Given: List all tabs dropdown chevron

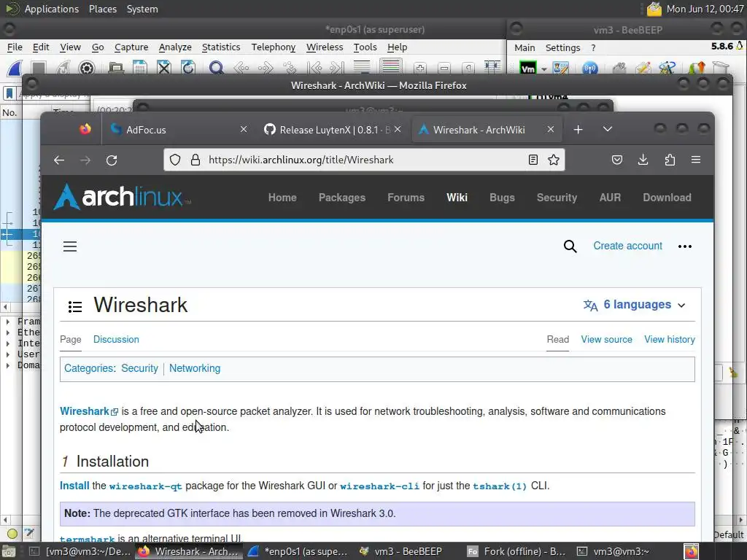Looking at the screenshot, I should tap(608, 129).
